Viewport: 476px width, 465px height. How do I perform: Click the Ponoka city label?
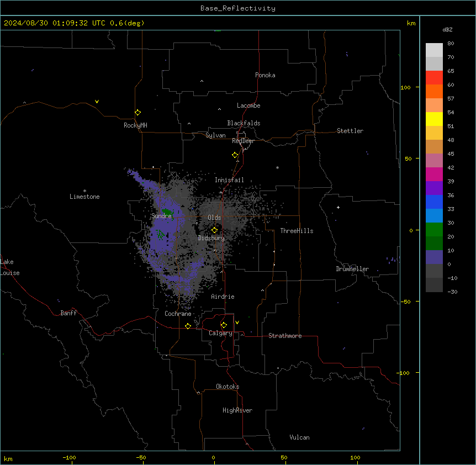point(265,75)
